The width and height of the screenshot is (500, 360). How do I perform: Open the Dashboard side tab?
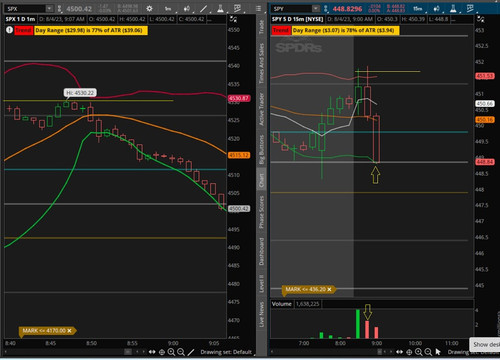click(262, 252)
